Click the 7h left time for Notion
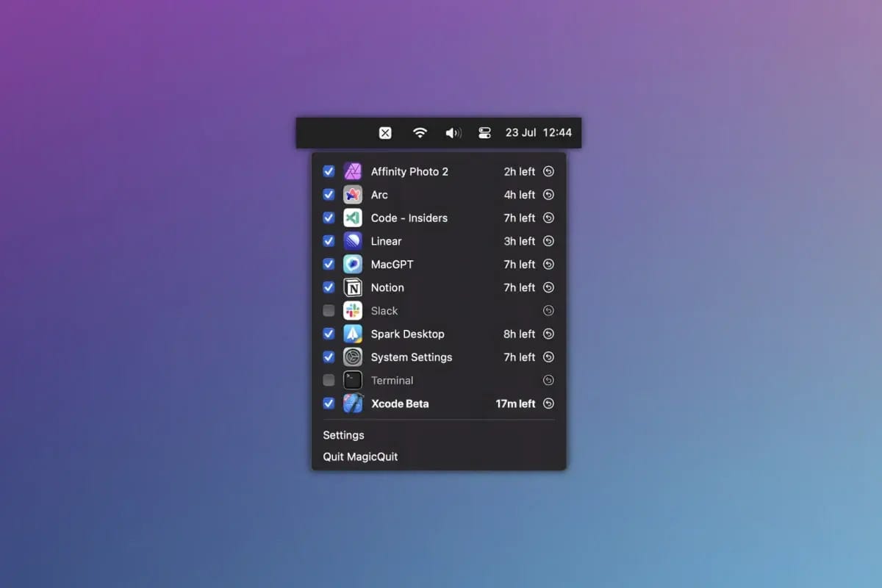882x588 pixels. pos(520,287)
